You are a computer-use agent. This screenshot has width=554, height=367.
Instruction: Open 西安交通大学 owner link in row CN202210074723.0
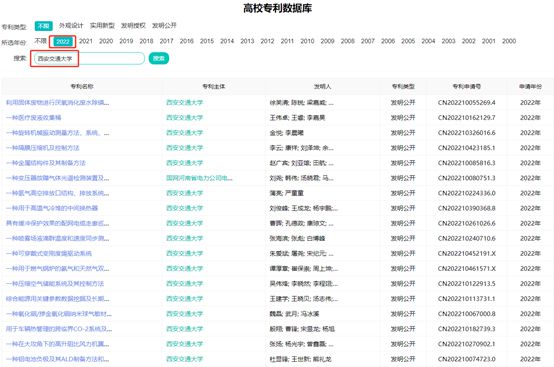[184, 359]
